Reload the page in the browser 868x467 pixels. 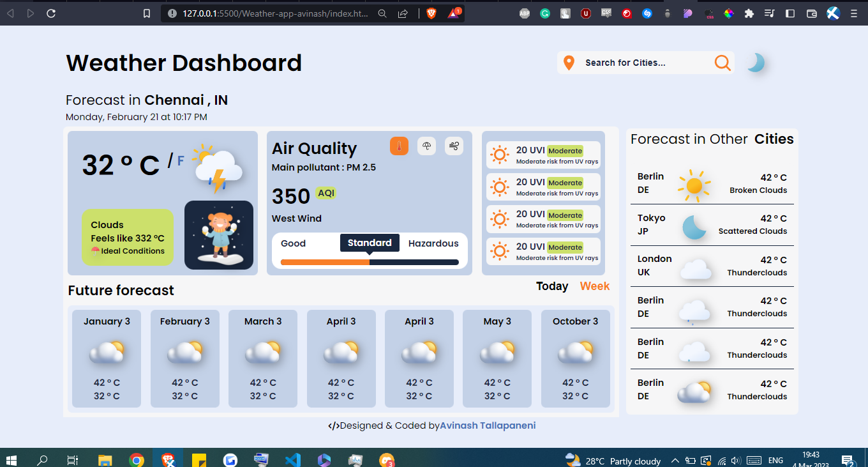point(51,13)
